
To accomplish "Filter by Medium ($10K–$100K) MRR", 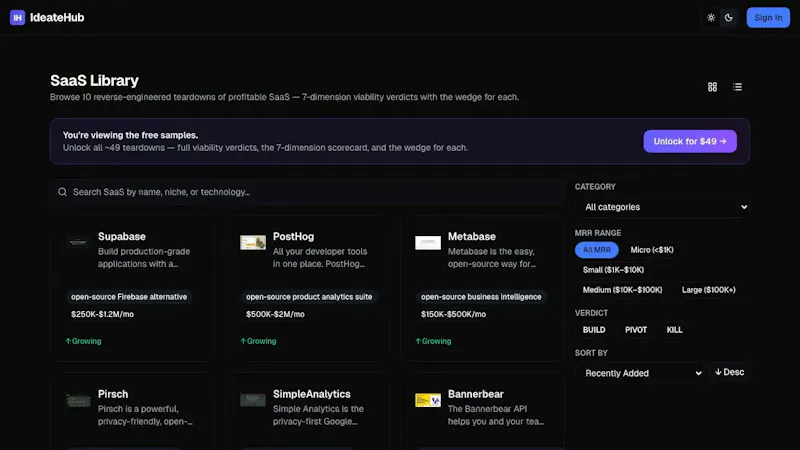I will click(622, 290).
